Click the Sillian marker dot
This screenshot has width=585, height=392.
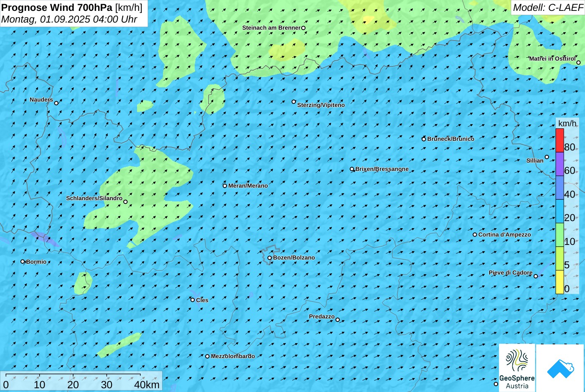point(547,157)
